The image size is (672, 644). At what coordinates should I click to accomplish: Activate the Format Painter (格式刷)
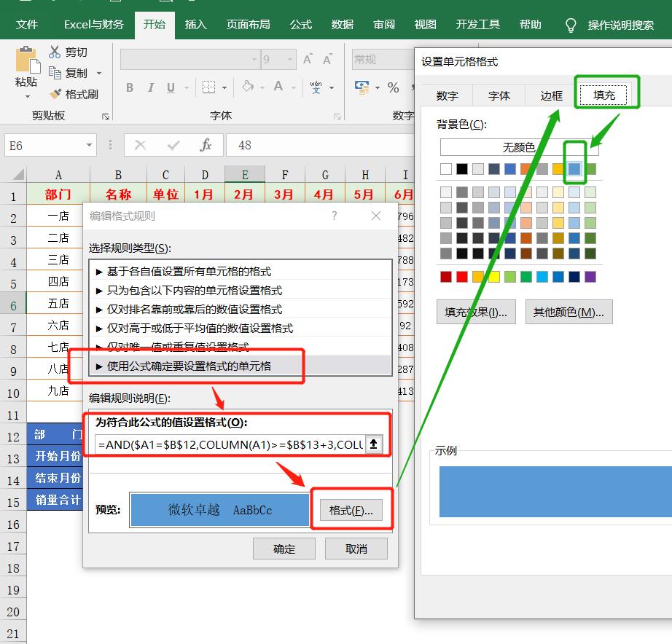tap(55, 93)
